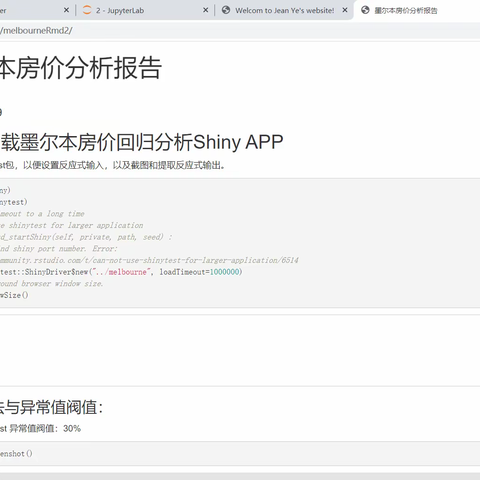480x480 pixels.
Task: Click the heading 载墨尔本房价回归分析Shiny APP
Action: (142, 142)
